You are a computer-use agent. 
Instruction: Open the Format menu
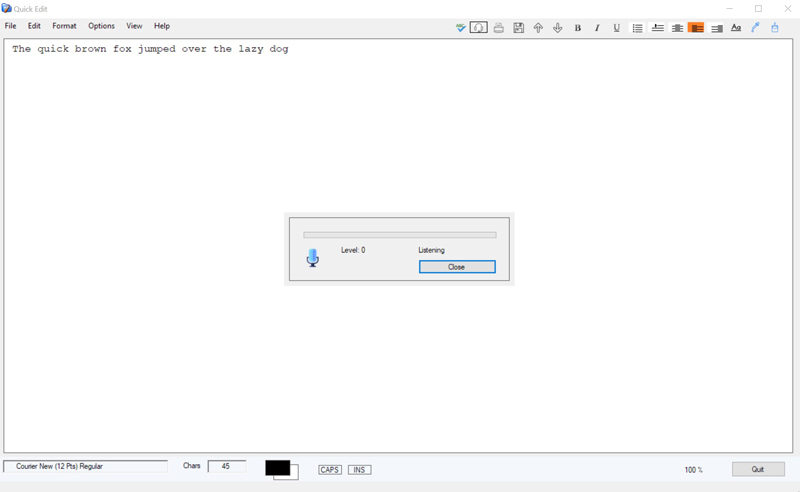click(x=64, y=26)
